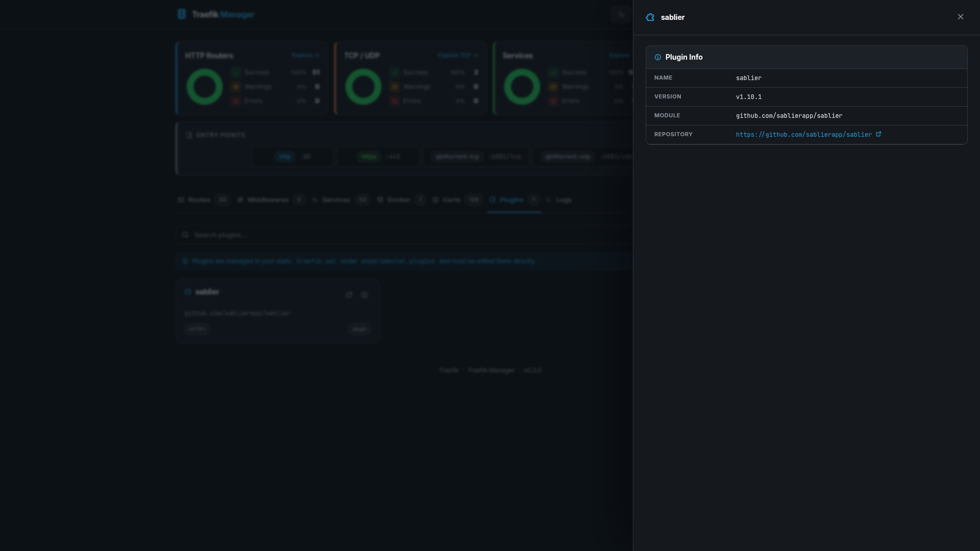Click the magnifier icon in the plugin search bar

[x=185, y=235]
